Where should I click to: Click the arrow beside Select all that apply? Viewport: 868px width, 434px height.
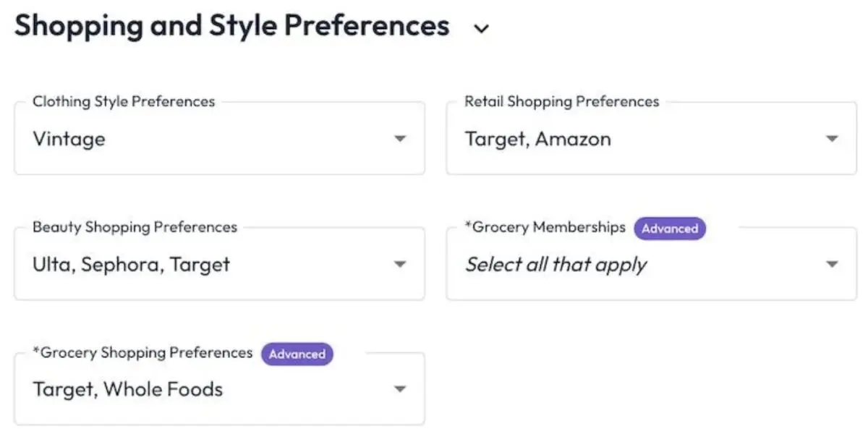tap(830, 264)
